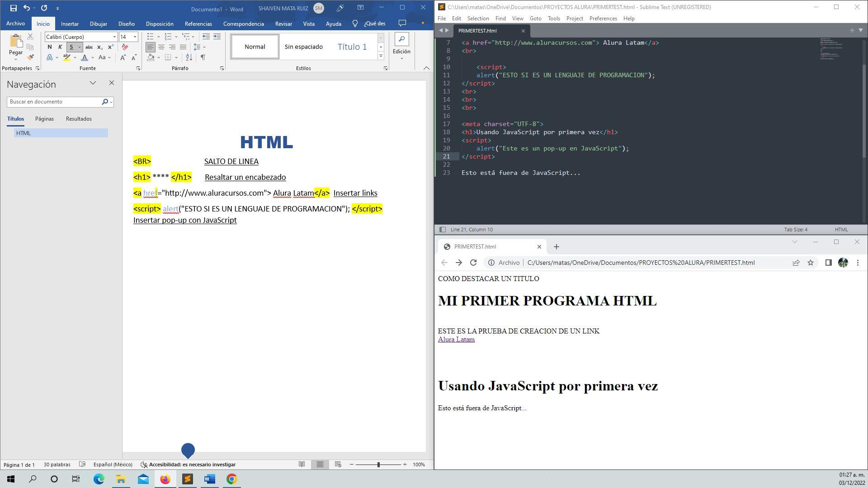Open the Selection menu in Sublime Text
868x488 pixels.
pos(478,19)
